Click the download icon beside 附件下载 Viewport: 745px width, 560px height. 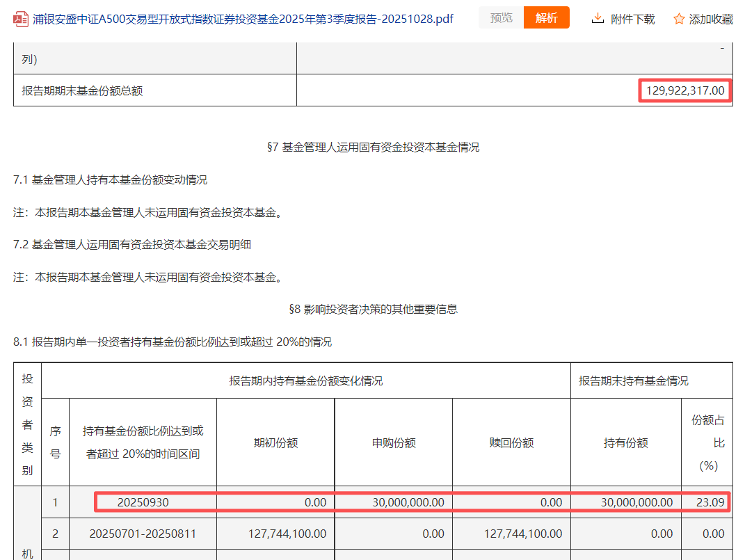pyautogui.click(x=598, y=19)
